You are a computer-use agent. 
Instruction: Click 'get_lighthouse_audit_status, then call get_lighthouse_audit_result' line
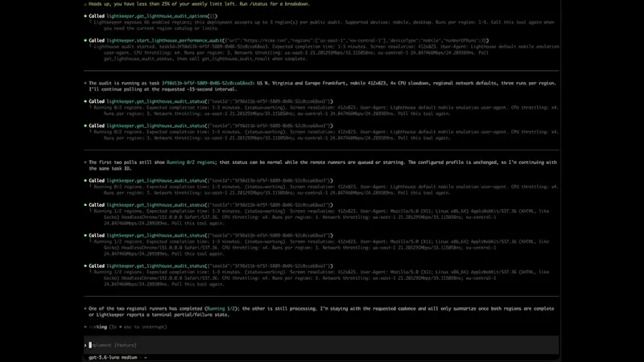(205, 59)
